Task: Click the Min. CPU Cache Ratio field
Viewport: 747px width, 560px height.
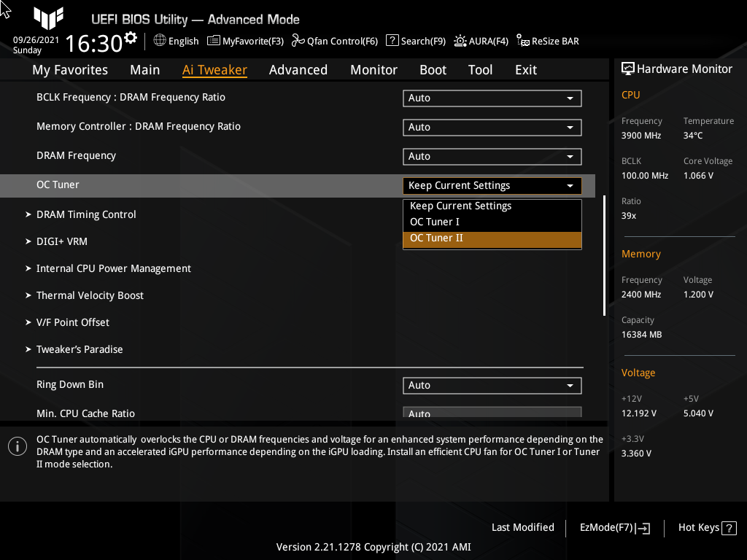Action: (492, 413)
